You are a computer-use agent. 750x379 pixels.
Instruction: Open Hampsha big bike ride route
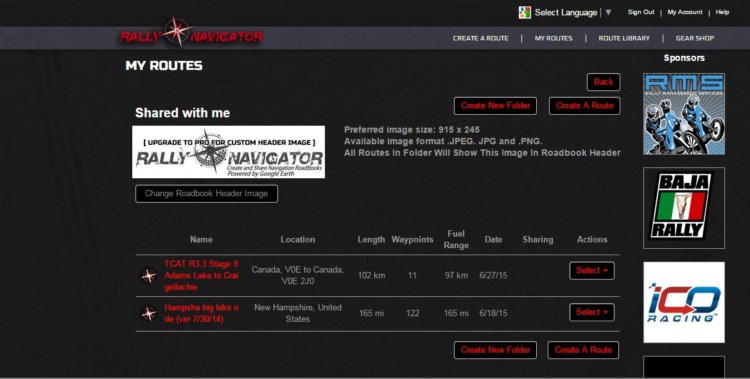pyautogui.click(x=201, y=313)
